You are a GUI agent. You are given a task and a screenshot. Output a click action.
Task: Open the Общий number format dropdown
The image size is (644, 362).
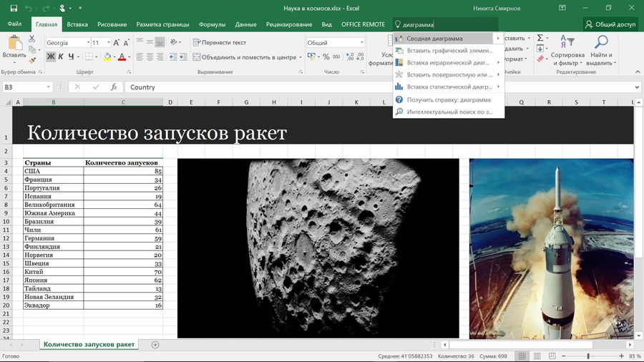[362, 42]
